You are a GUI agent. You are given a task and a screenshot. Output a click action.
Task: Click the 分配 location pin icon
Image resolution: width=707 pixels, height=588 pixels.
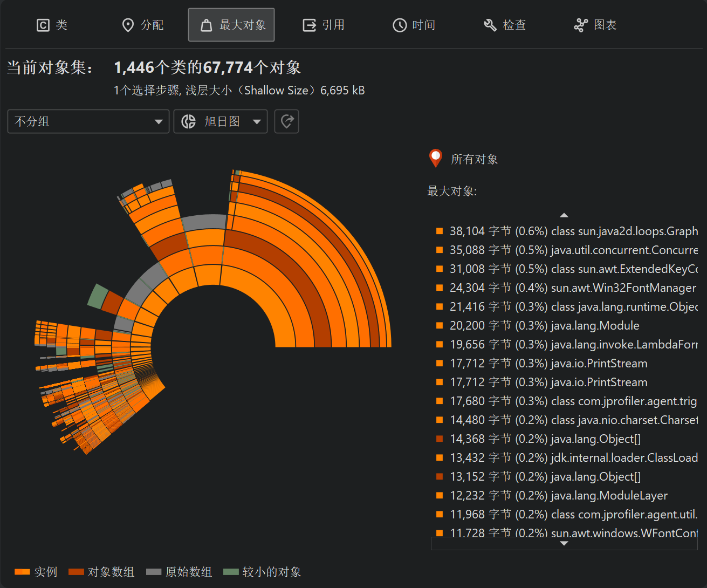tap(128, 25)
